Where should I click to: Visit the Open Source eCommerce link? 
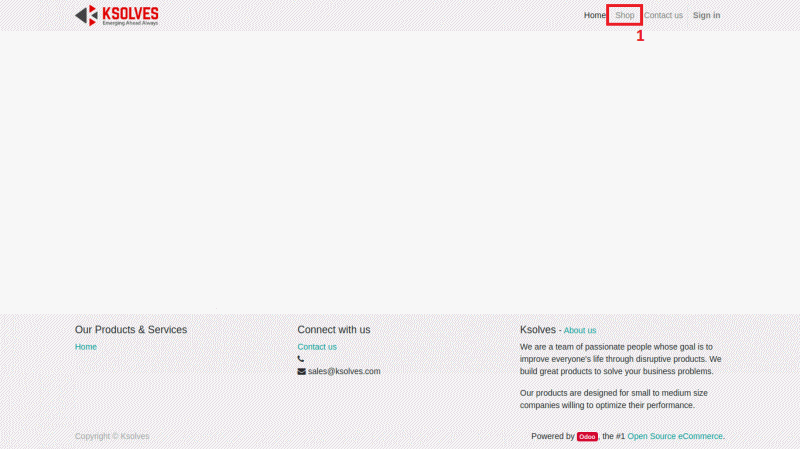pyautogui.click(x=675, y=436)
